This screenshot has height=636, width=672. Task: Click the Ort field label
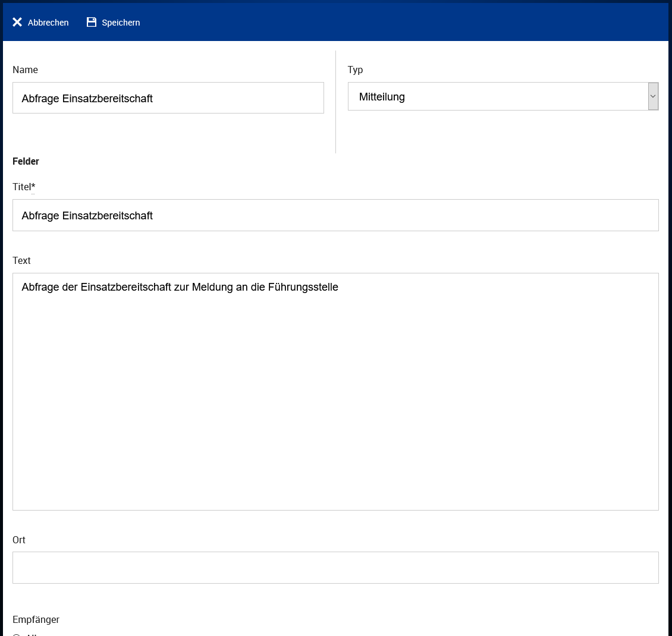coord(19,540)
